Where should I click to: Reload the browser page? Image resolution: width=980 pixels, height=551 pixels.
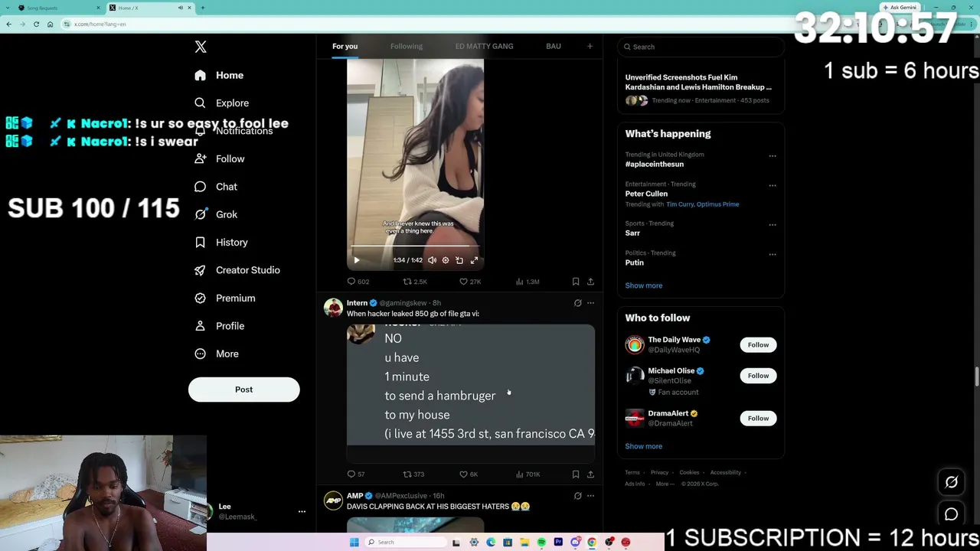pos(36,24)
